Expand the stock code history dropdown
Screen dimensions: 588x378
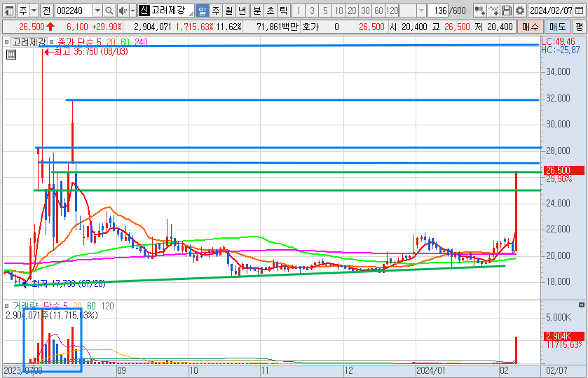[x=97, y=10]
